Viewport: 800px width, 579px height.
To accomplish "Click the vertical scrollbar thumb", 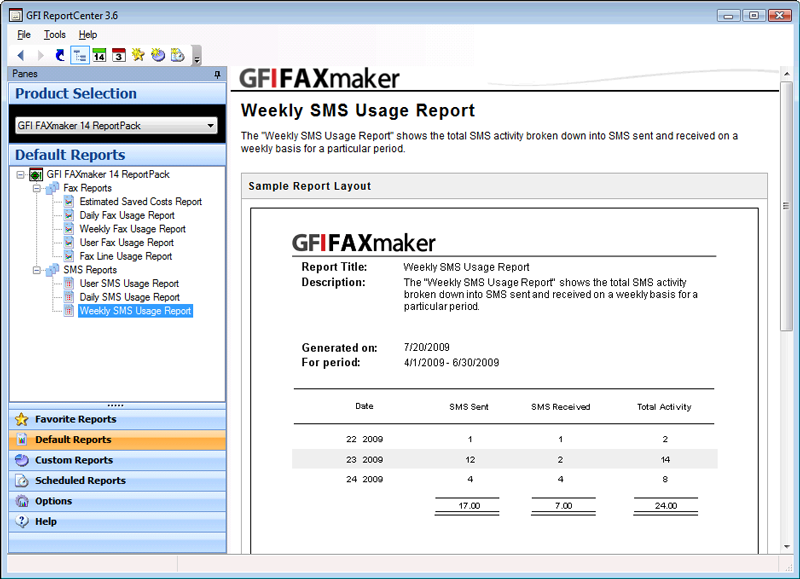I will 786,206.
